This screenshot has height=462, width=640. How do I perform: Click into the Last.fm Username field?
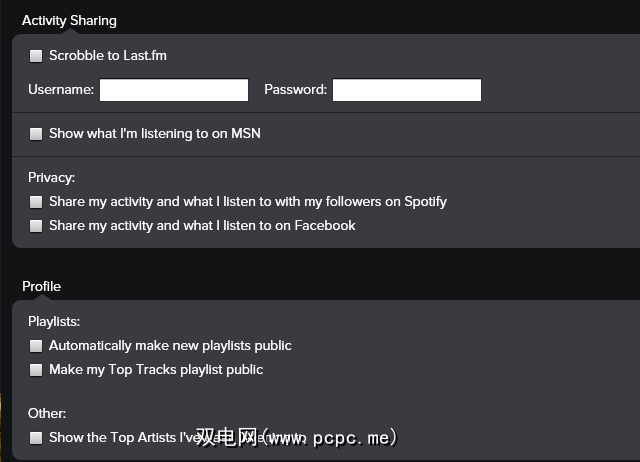tap(173, 90)
